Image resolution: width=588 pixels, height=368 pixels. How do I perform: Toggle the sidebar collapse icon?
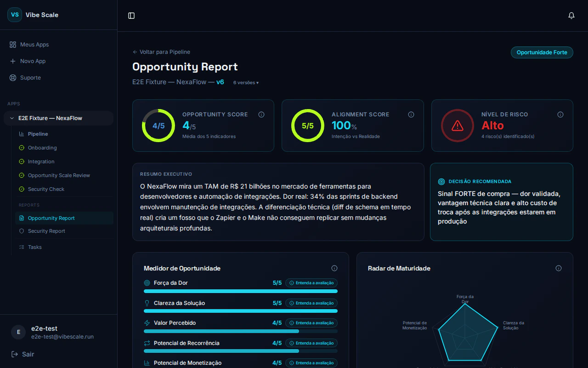(131, 15)
